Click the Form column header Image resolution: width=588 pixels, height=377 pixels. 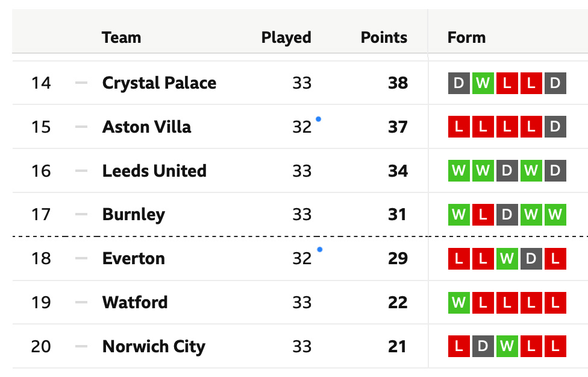tap(466, 37)
